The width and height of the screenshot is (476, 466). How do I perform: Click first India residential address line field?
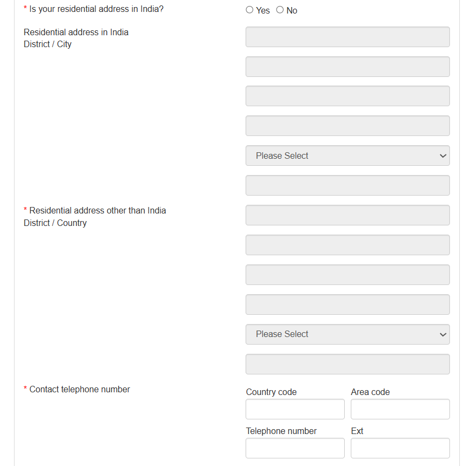pyautogui.click(x=348, y=37)
